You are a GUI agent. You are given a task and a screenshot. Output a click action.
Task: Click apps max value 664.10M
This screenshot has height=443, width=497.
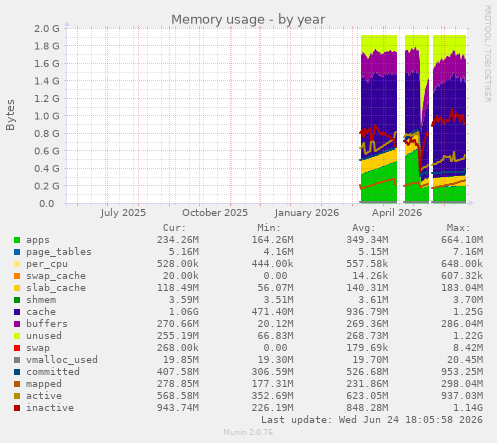pyautogui.click(x=462, y=240)
